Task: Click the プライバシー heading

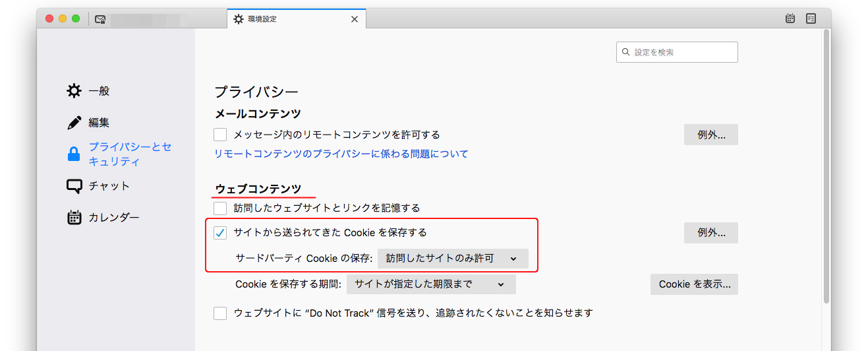Action: pyautogui.click(x=256, y=92)
